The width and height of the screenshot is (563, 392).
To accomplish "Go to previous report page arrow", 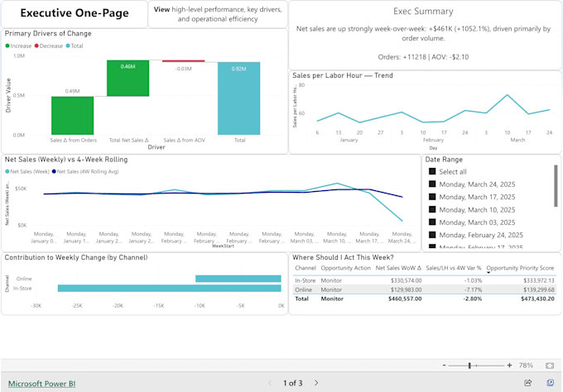I will (270, 383).
